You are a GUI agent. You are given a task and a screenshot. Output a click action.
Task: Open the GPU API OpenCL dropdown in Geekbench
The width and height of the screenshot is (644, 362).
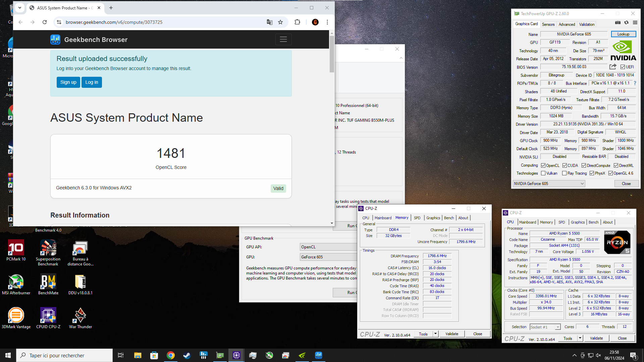(x=328, y=247)
